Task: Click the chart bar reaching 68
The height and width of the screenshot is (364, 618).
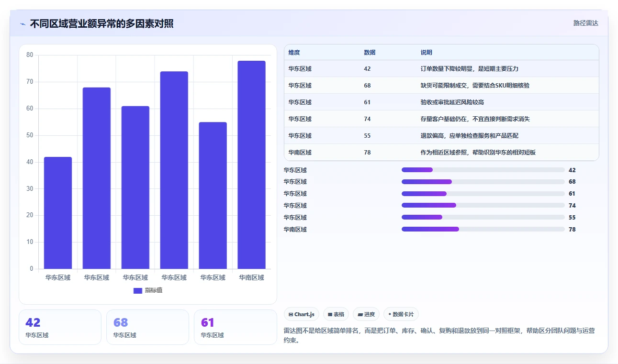Action: (x=97, y=178)
